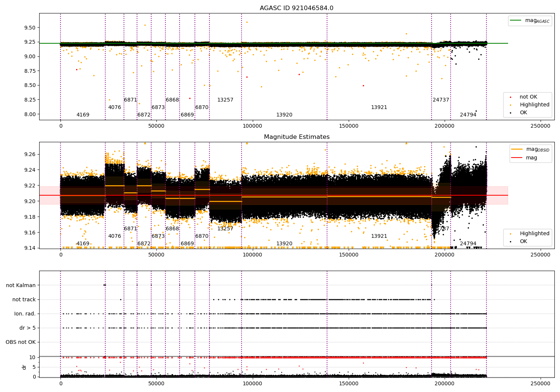Click obsid label 4169 in top plot
Image resolution: width=560 pixels, height=392 pixels.
coord(83,115)
